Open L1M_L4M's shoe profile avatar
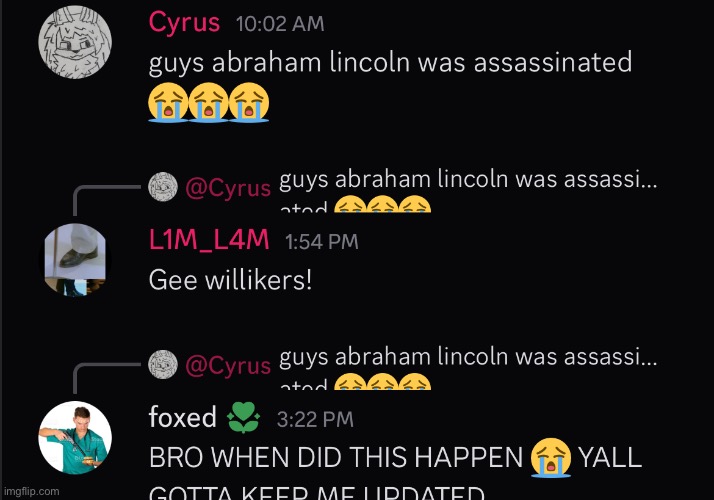Screen dimensions: 714x500 tap(75, 260)
